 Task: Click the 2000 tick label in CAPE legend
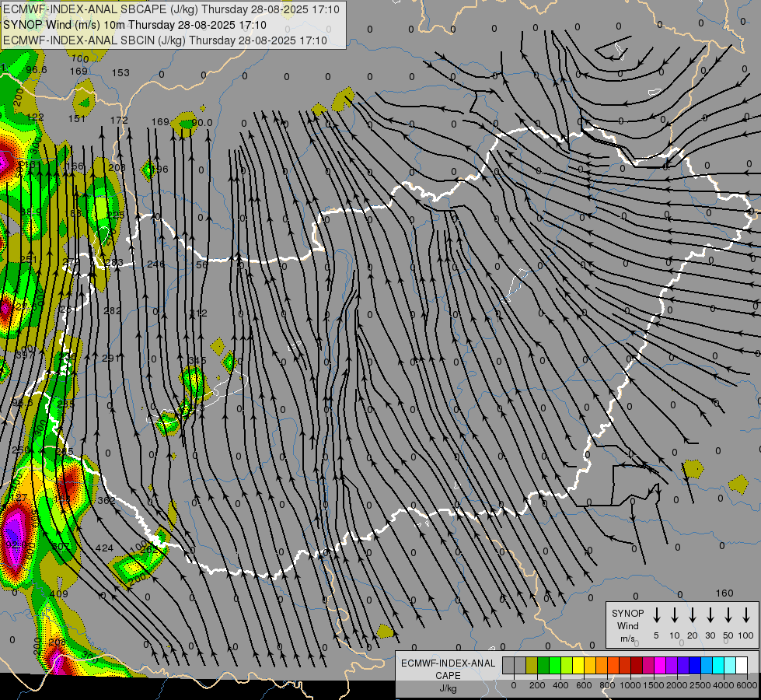(677, 685)
